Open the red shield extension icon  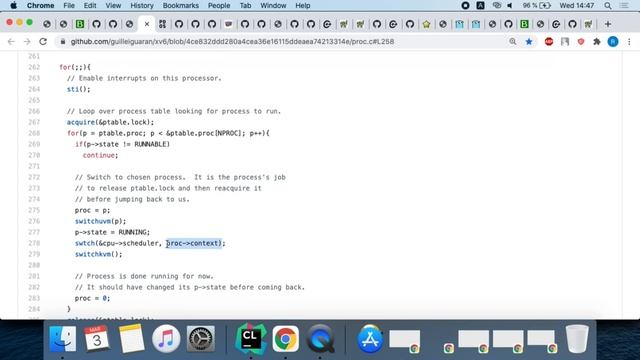[x=581, y=42]
